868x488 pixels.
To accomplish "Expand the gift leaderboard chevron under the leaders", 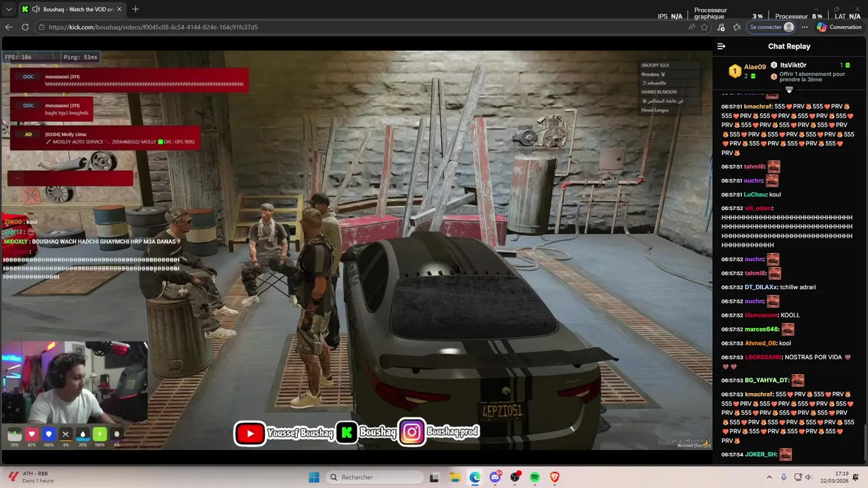I will coord(789,89).
